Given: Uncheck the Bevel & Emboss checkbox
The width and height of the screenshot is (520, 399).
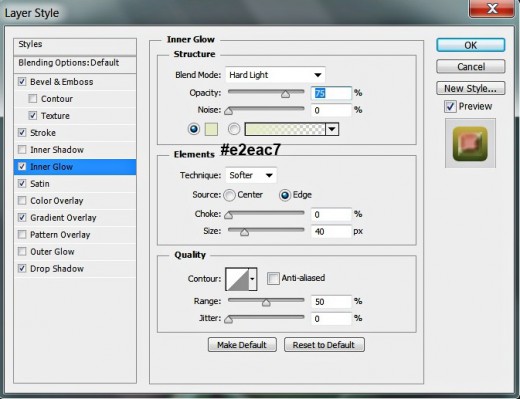Looking at the screenshot, I should pyautogui.click(x=22, y=82).
